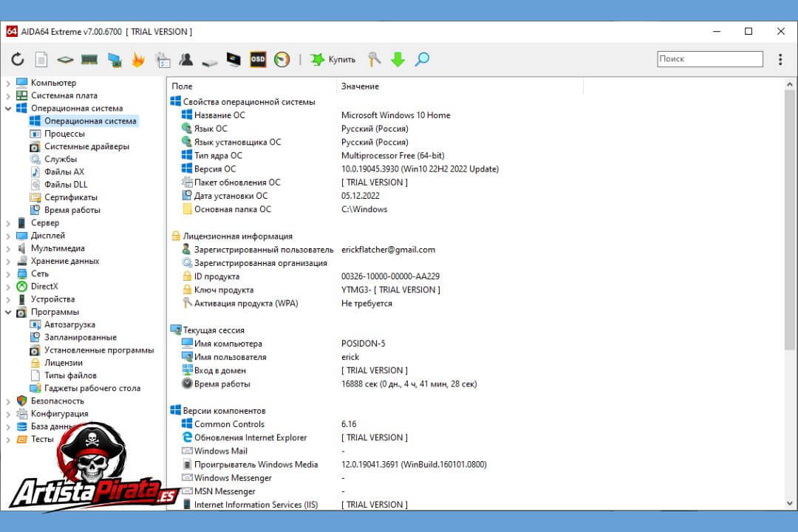
Task: Click the Купить buy button
Action: (x=332, y=60)
